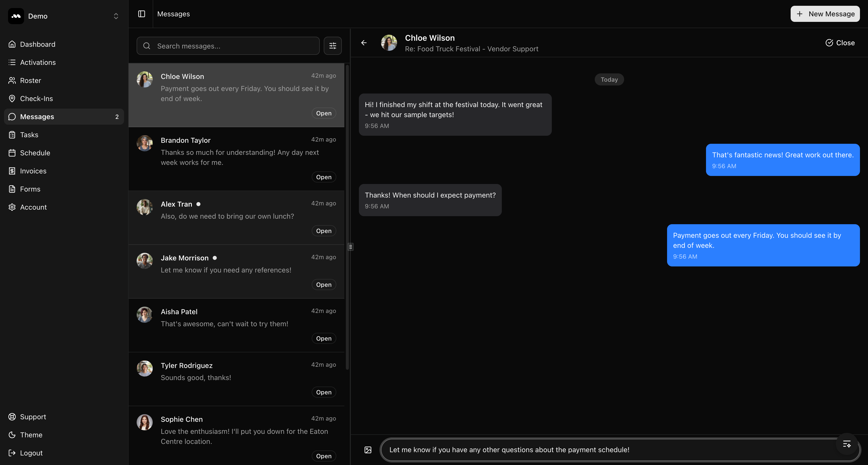Image resolution: width=868 pixels, height=465 pixels.
Task: Log out using the Logout link
Action: [x=31, y=453]
